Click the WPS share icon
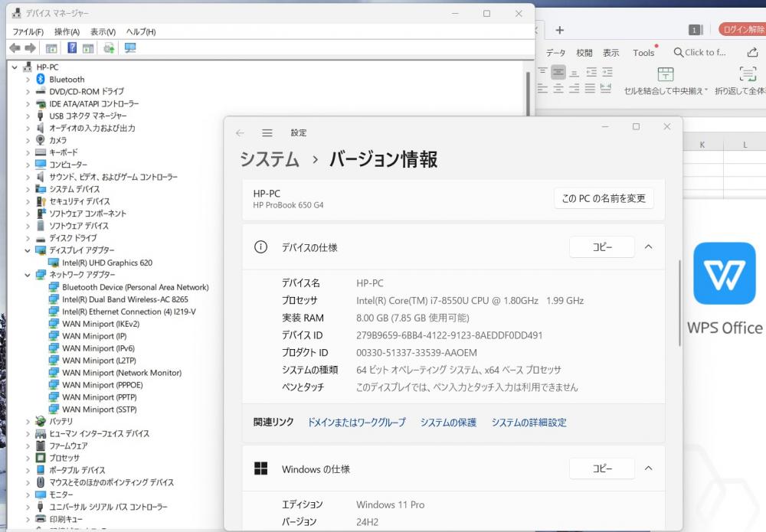The height and width of the screenshot is (532, 766). [752, 53]
